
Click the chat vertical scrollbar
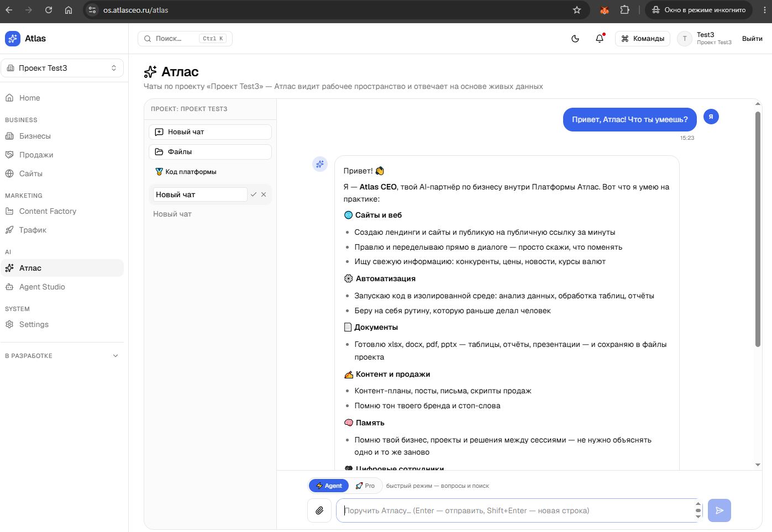pos(758,229)
